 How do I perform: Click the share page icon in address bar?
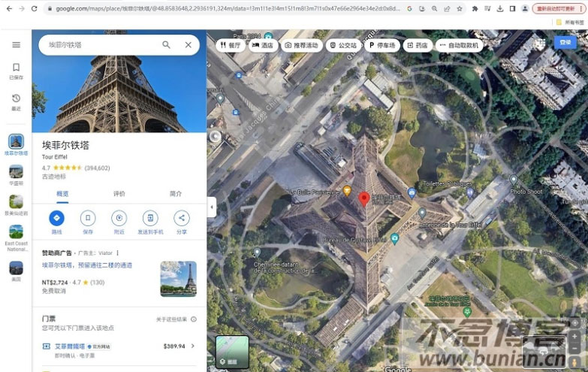(447, 8)
